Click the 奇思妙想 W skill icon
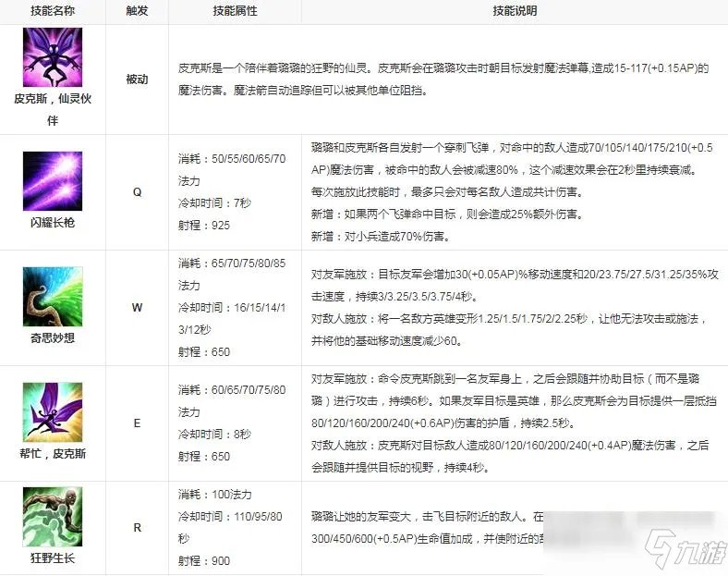The image size is (728, 576). (53, 297)
